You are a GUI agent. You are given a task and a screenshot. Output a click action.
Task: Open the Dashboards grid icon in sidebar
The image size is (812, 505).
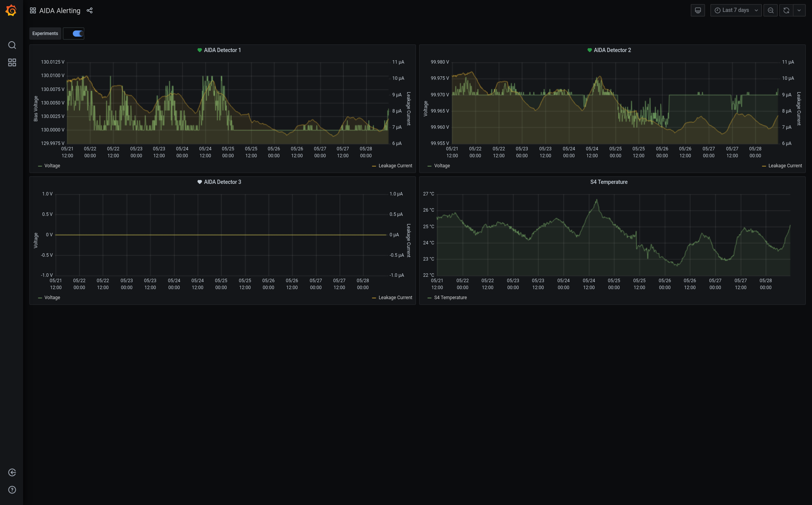pyautogui.click(x=12, y=62)
